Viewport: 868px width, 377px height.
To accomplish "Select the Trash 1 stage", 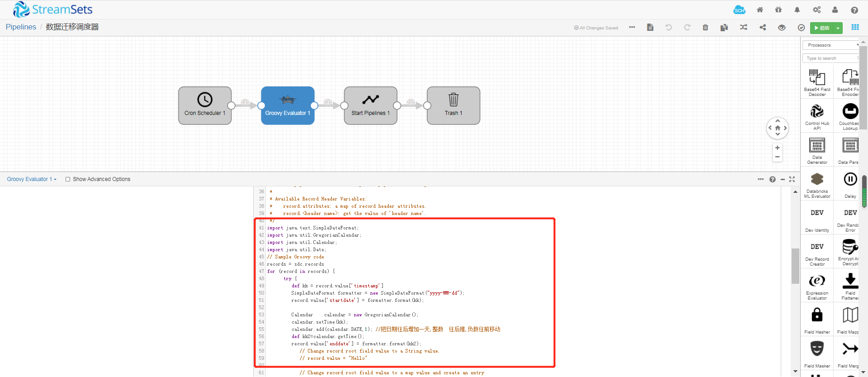I will 453,105.
